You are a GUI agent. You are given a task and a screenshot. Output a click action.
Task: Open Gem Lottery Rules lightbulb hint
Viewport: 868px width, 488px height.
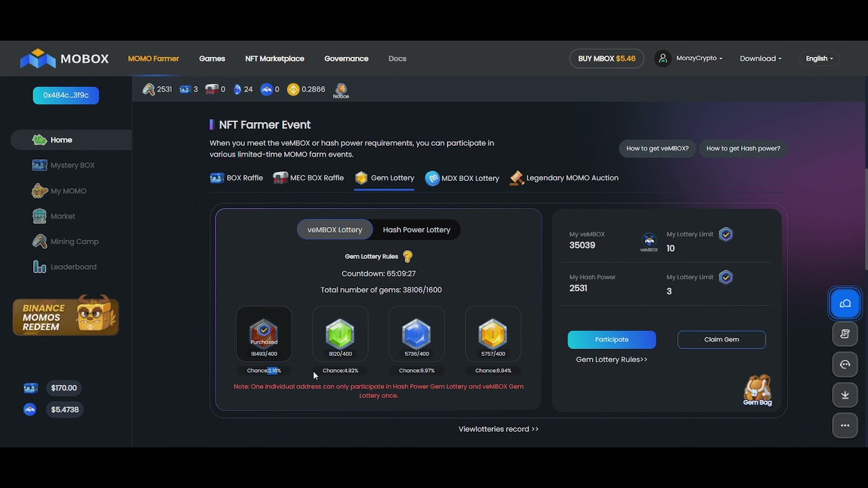pos(408,256)
